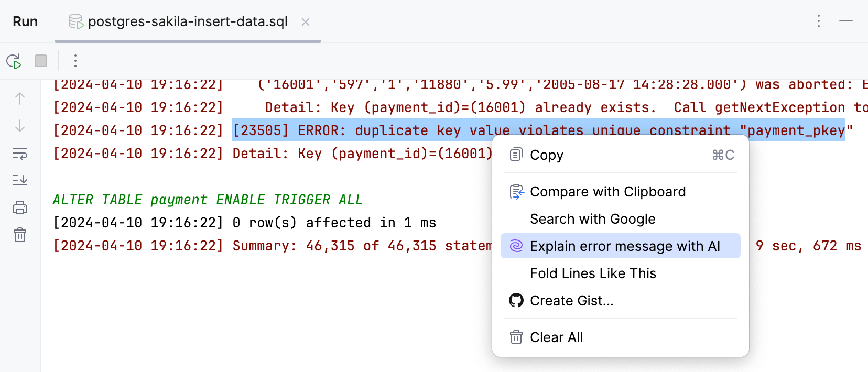Choose Search with Google from context menu
This screenshot has width=868, height=372.
point(593,219)
